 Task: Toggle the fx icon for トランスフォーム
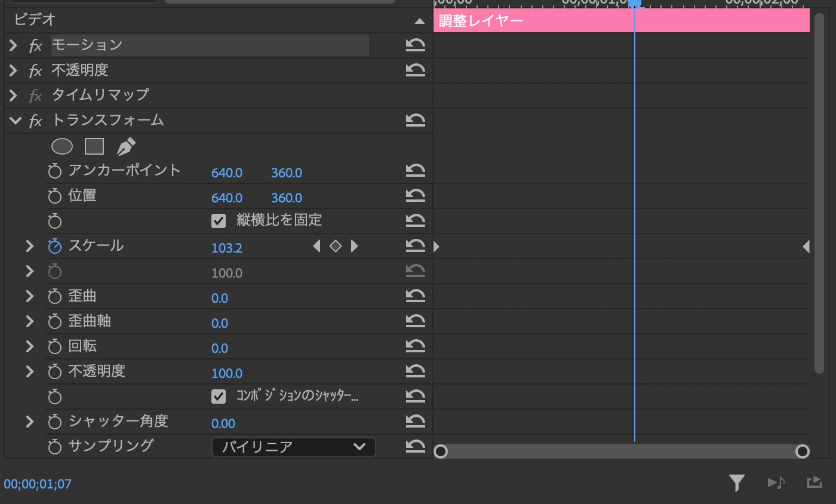click(35, 121)
